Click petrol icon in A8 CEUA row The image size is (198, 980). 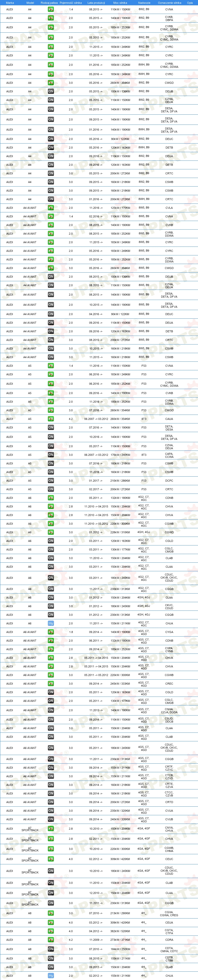click(x=51, y=923)
